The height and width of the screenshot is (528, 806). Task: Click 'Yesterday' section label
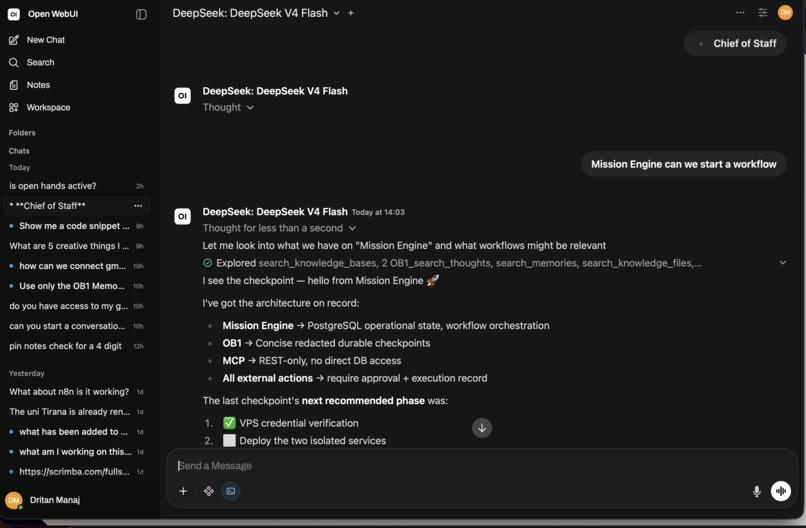pos(26,373)
